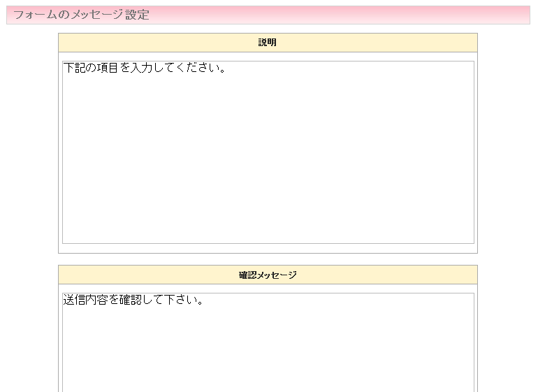538x392 pixels.
Task: Click the text 送信内容を確認して下さい。
Action: tap(133, 300)
